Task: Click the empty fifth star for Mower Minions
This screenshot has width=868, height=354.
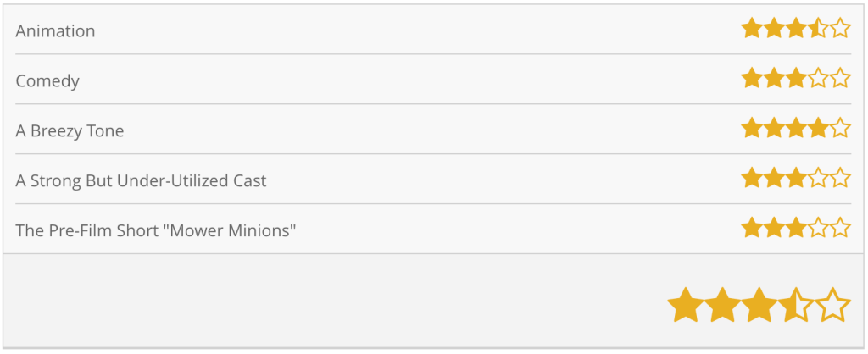Action: pos(840,229)
